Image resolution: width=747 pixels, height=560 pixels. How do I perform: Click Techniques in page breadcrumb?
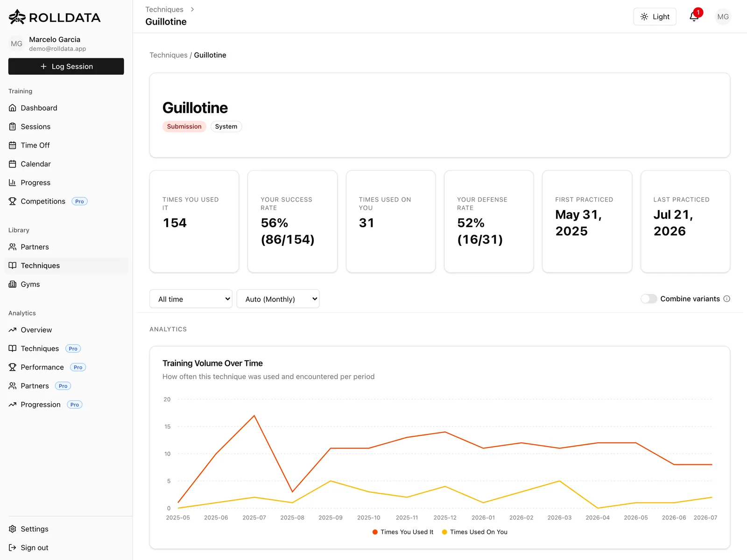169,55
